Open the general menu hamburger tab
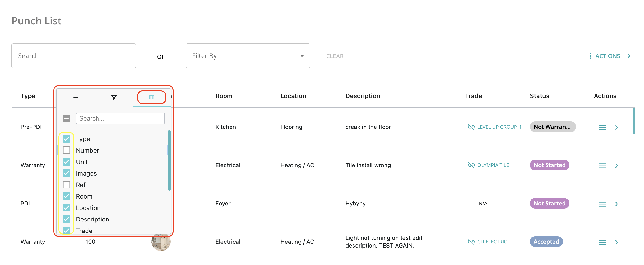 coord(76,97)
